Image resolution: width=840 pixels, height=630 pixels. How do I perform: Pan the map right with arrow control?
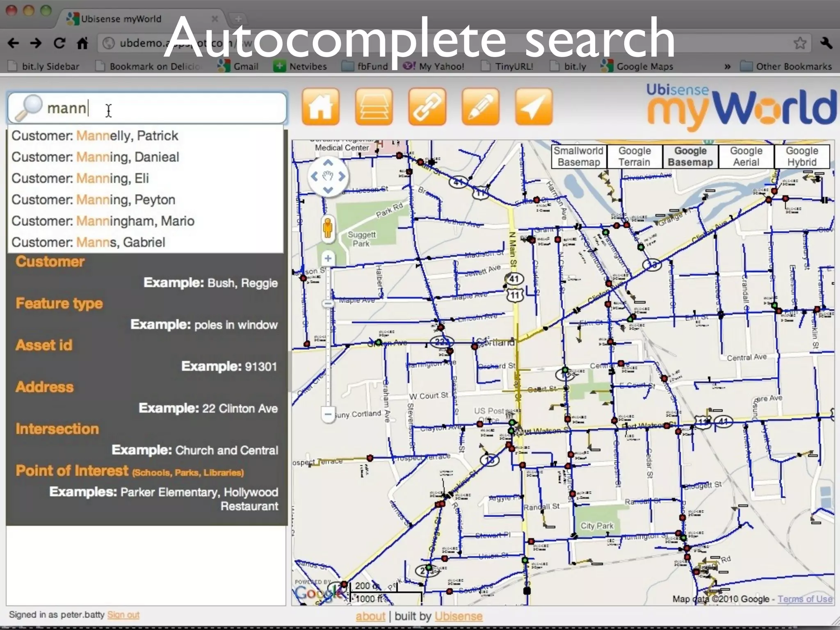pyautogui.click(x=342, y=176)
